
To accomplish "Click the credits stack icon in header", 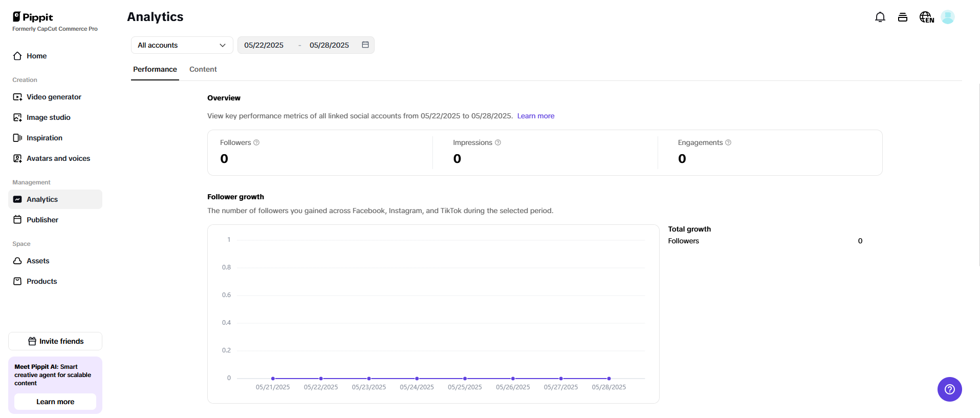I will 902,17.
